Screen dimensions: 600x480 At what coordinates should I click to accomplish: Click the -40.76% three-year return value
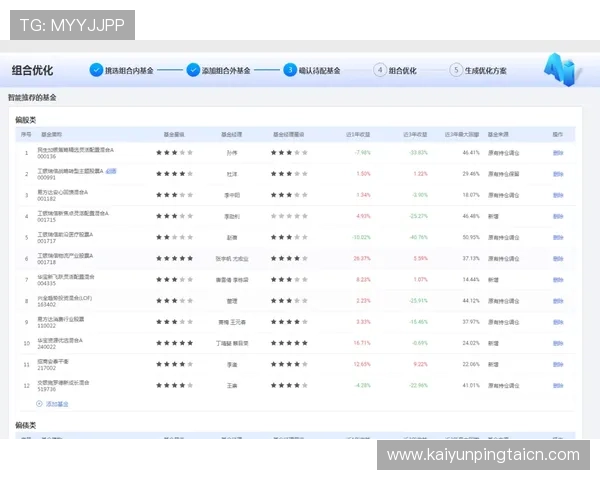(418, 237)
